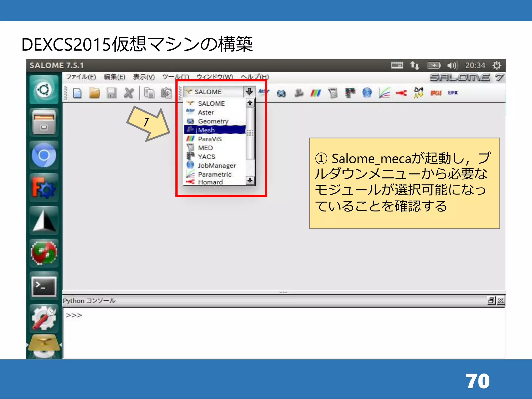Open the Files manager dock icon
The width and height of the screenshot is (532, 399).
pyautogui.click(x=44, y=122)
